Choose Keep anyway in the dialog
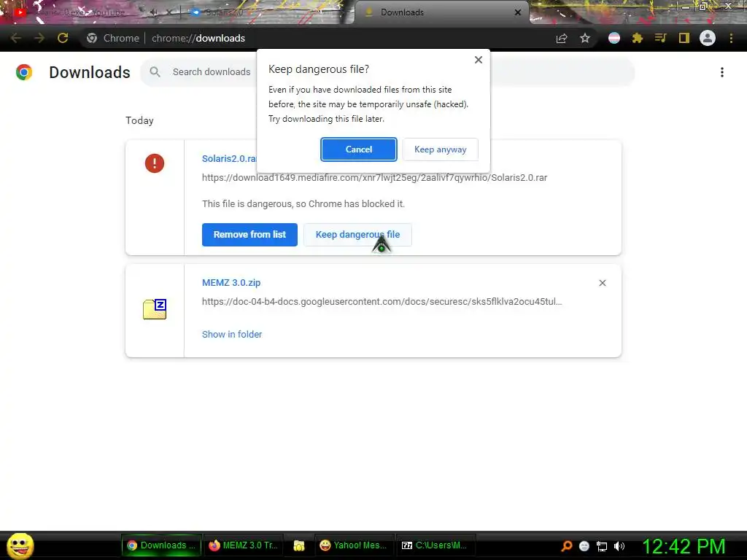This screenshot has width=747, height=560. tap(440, 149)
